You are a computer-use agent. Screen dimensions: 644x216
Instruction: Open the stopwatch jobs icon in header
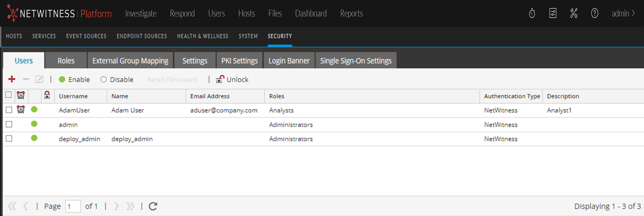(532, 13)
